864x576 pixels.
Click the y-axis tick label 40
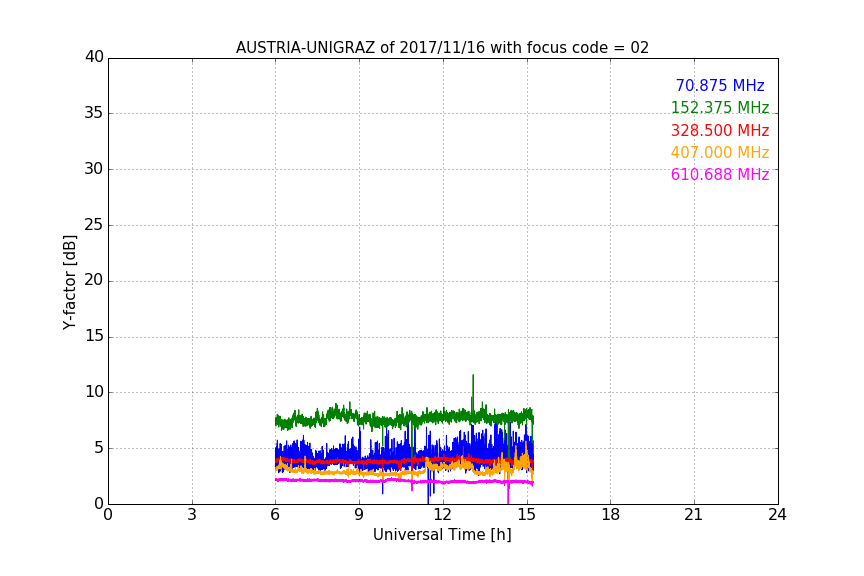pos(94,57)
